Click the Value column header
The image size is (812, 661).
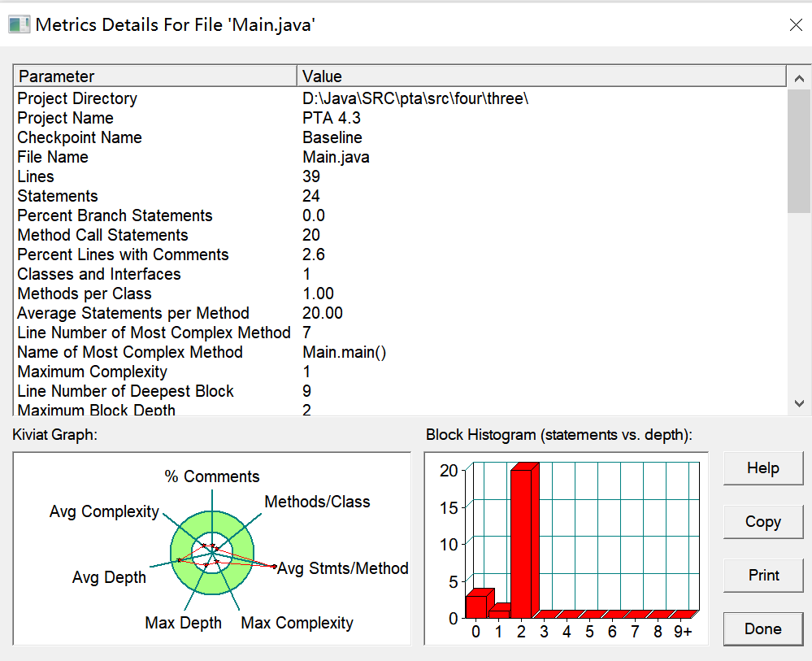541,76
